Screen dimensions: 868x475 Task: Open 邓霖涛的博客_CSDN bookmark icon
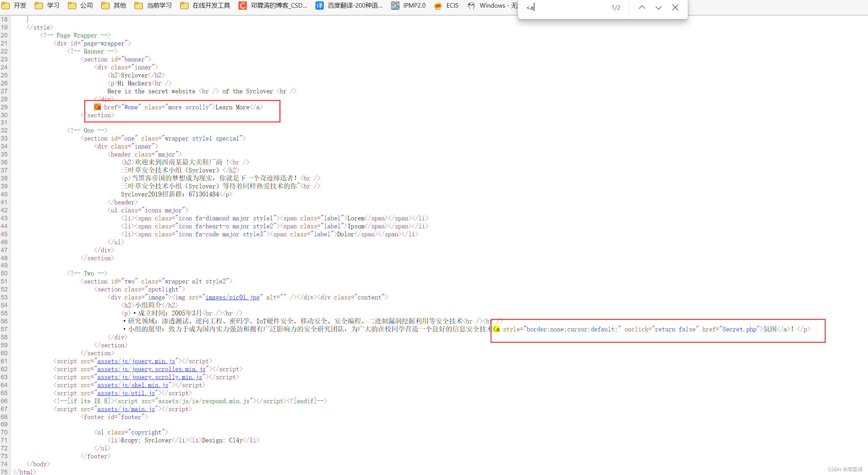click(242, 6)
